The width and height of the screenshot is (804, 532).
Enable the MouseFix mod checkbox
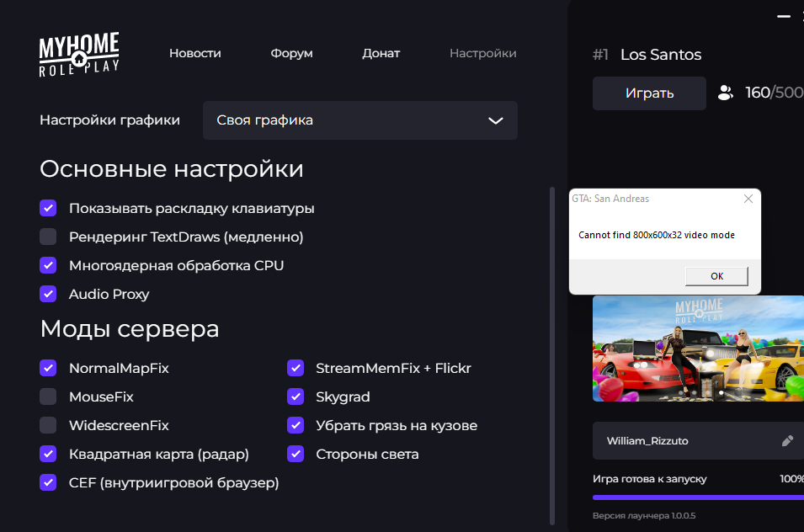coord(48,396)
